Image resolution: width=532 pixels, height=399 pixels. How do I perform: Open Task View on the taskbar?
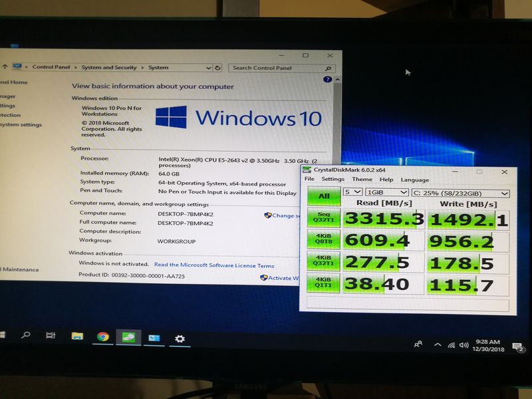coord(51,336)
